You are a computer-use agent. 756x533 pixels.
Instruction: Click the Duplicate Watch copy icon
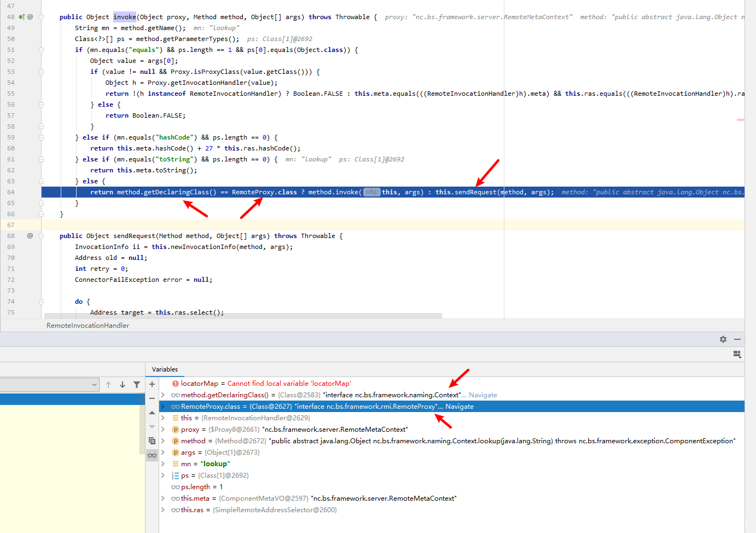pos(152,441)
